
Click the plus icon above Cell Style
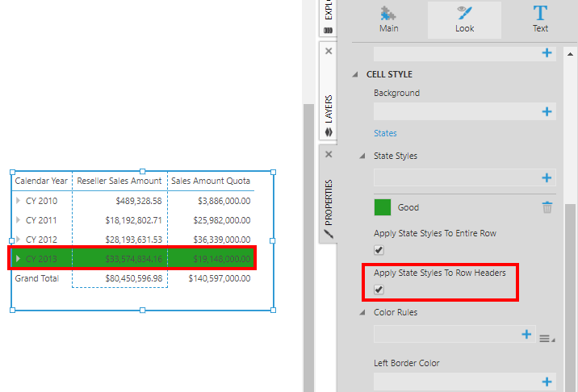pyautogui.click(x=547, y=53)
